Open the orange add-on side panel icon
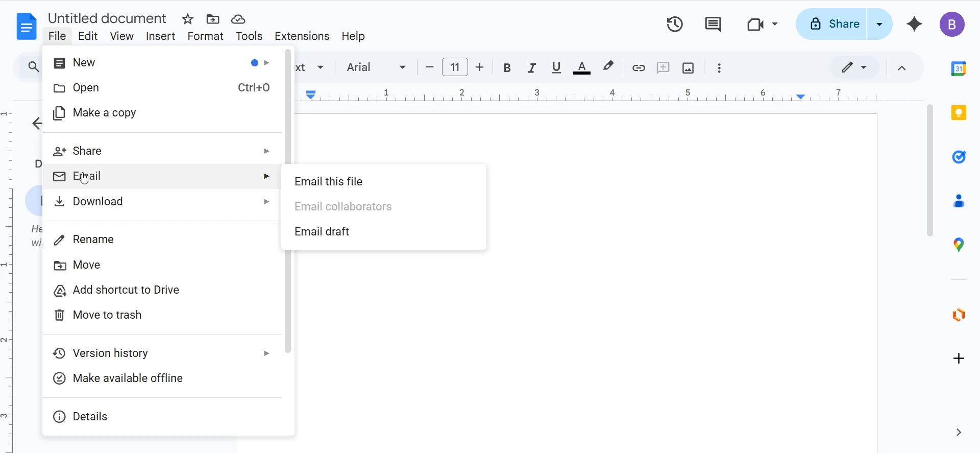980x453 pixels. point(959,315)
